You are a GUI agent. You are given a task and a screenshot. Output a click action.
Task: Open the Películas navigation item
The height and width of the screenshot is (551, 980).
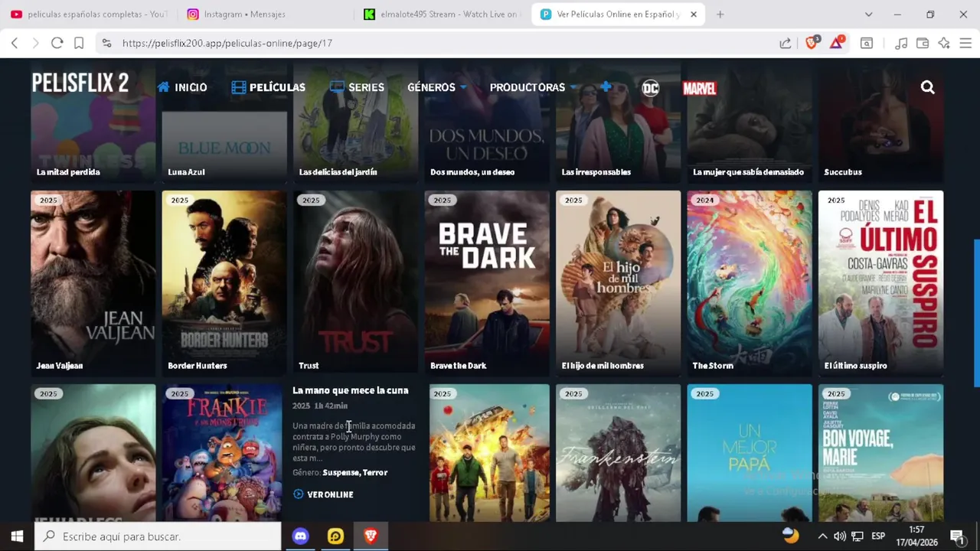[x=268, y=87]
